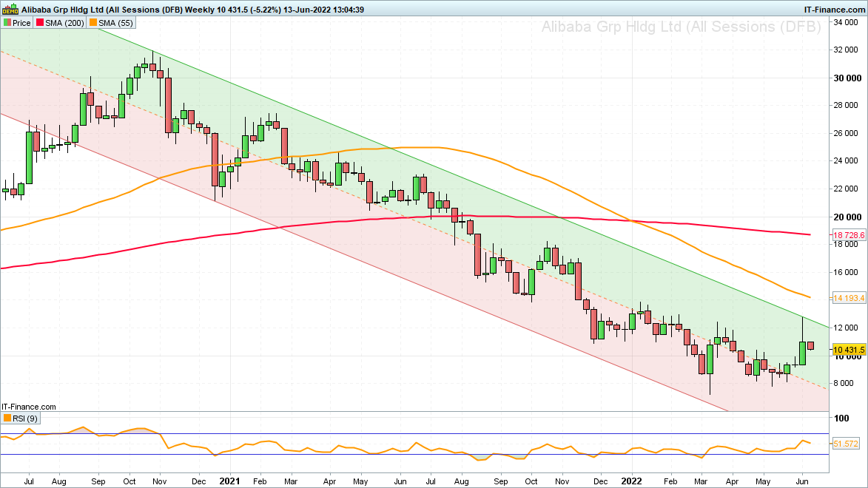Click the orange RSI color swatch
The height and width of the screenshot is (488, 868).
point(7,418)
